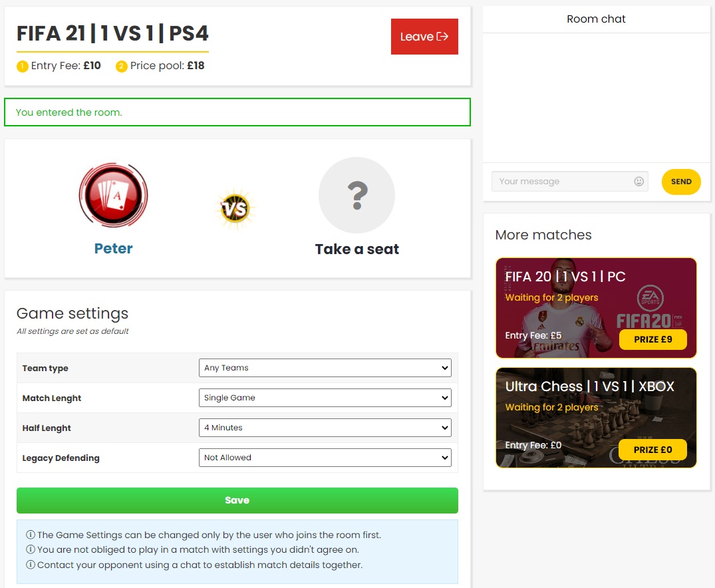Viewport: 715px width, 588px height.
Task: Save the game settings
Action: tap(237, 500)
